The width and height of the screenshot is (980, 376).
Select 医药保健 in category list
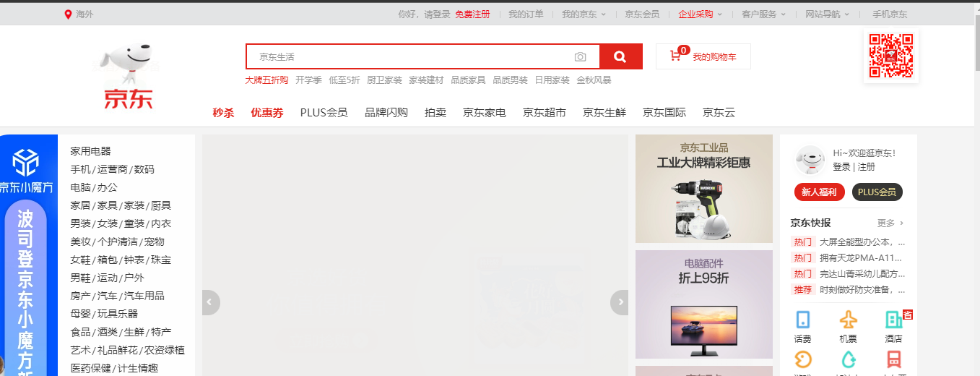point(91,368)
